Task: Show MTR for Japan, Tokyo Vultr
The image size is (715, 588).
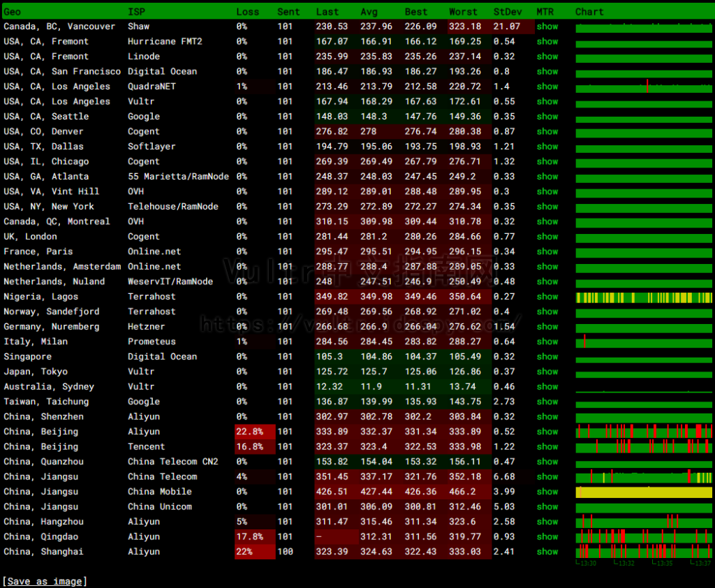Action: point(547,372)
